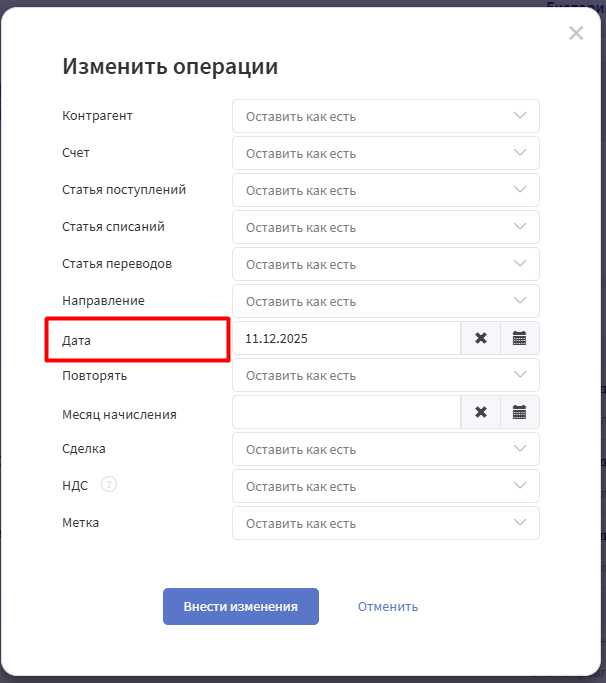Clear the Дата field with X icon
The width and height of the screenshot is (606, 683).
click(x=480, y=338)
